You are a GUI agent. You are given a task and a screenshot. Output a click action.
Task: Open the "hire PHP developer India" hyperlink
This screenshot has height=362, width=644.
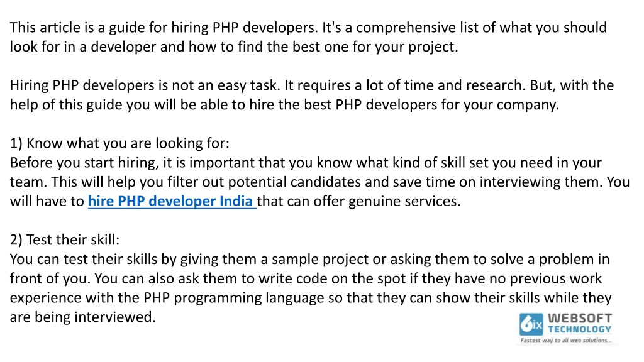click(172, 201)
